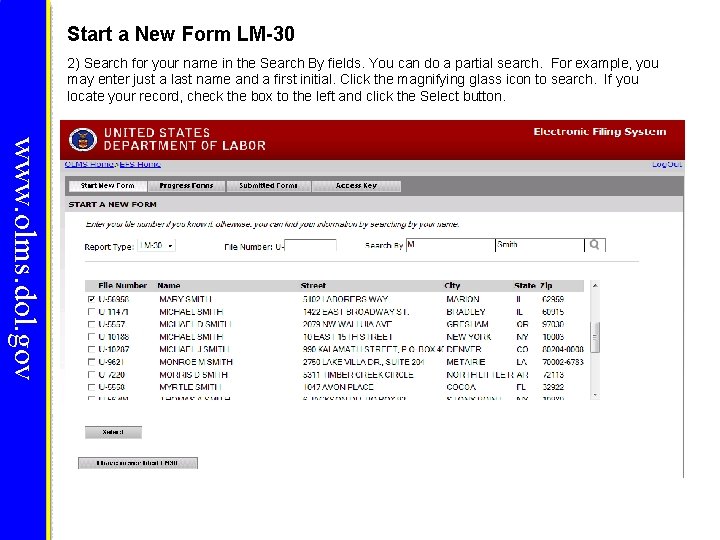
Task: Click the State column header
Action: 525,286
